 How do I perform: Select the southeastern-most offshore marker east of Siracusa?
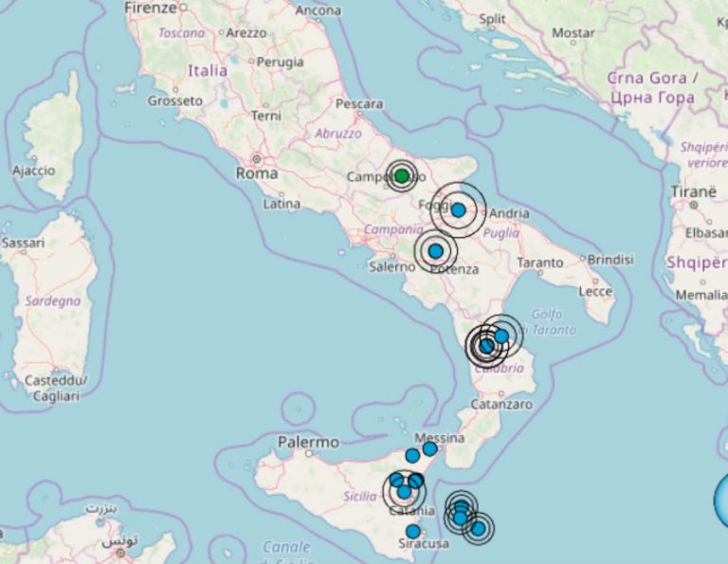(478, 528)
